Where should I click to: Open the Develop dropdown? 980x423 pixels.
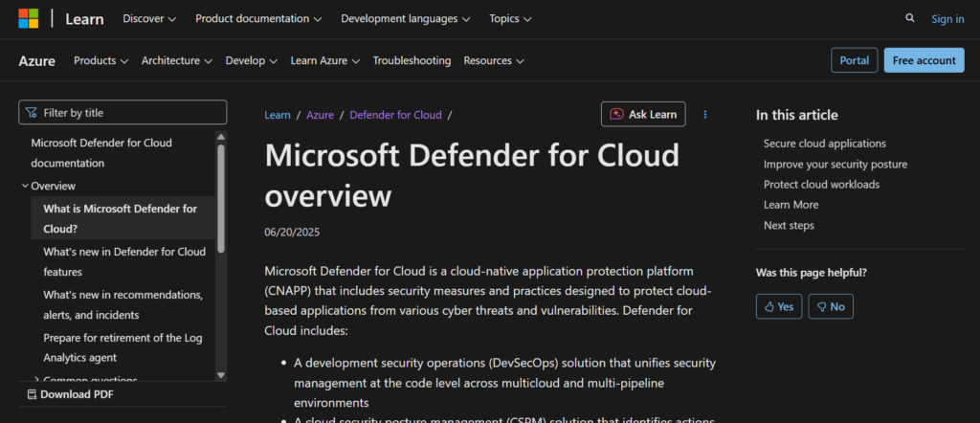tap(252, 60)
